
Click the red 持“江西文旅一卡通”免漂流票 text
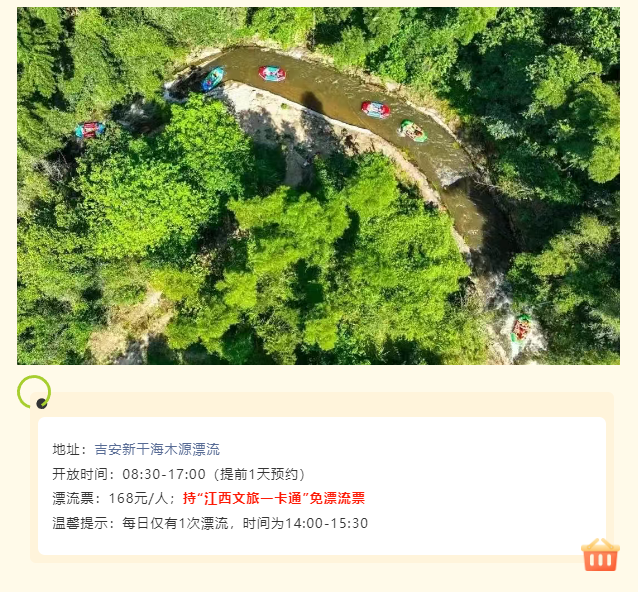point(274,498)
